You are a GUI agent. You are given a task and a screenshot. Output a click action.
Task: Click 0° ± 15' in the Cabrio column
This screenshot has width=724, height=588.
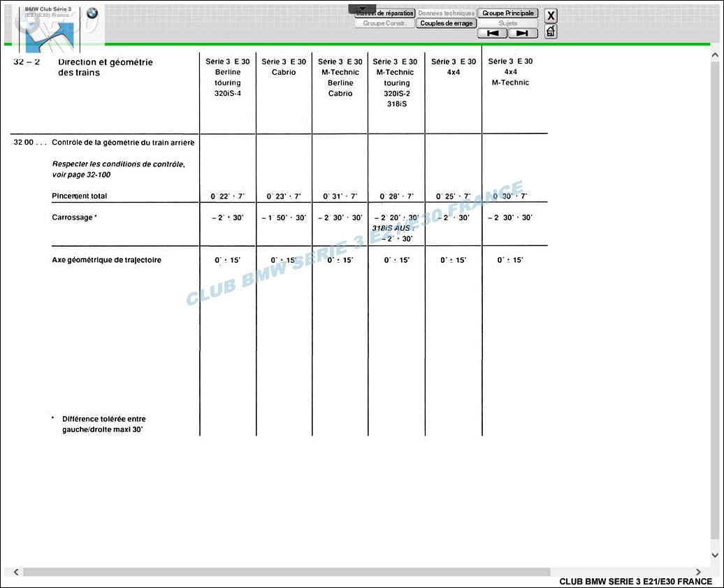tap(284, 260)
